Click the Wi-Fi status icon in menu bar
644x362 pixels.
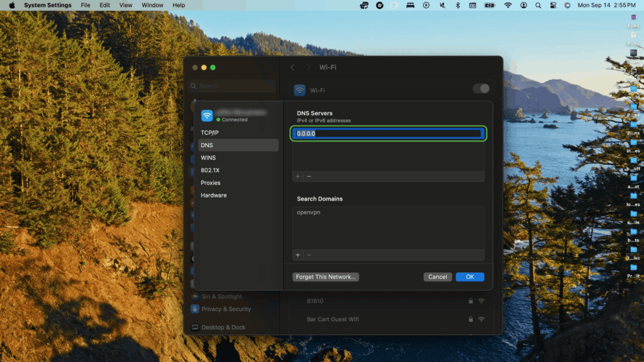[x=508, y=5]
